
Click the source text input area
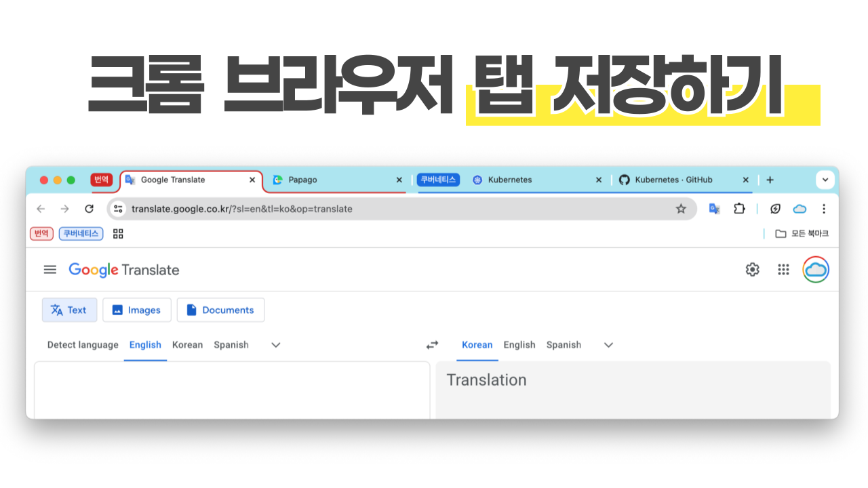232,390
